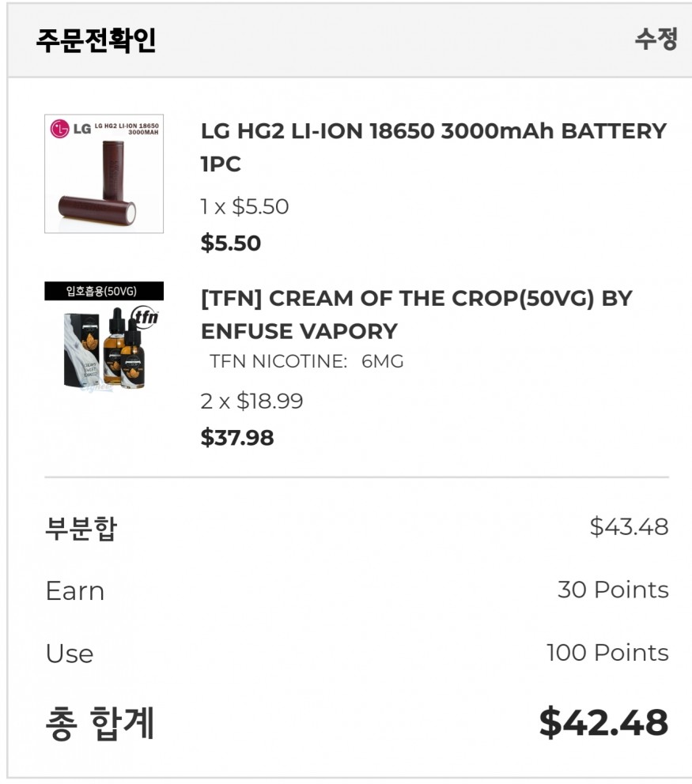Click the $42.48 grand total amount
Screen dimensions: 692x784
[x=603, y=723]
